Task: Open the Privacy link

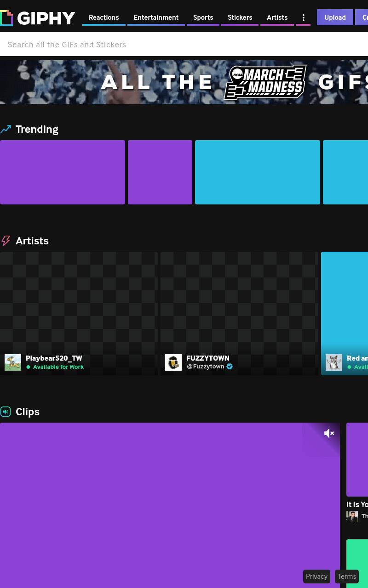Action: pos(316,577)
